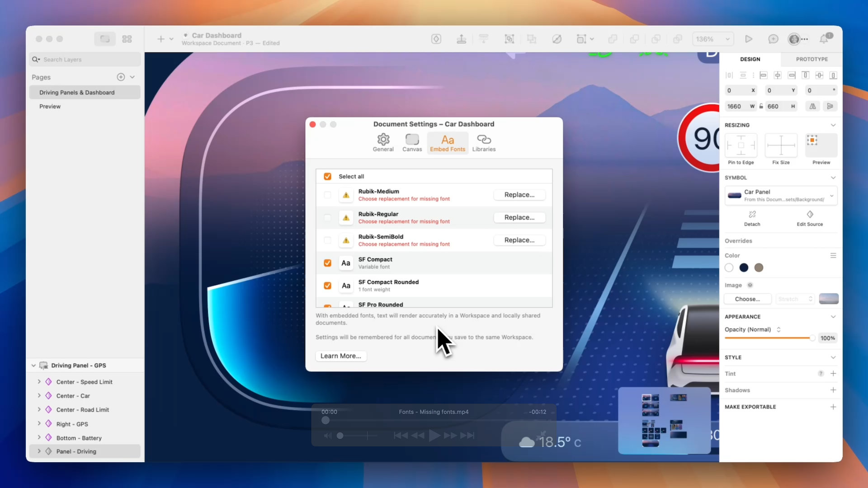Click the Learn More button
The height and width of the screenshot is (488, 868).
coord(341,356)
